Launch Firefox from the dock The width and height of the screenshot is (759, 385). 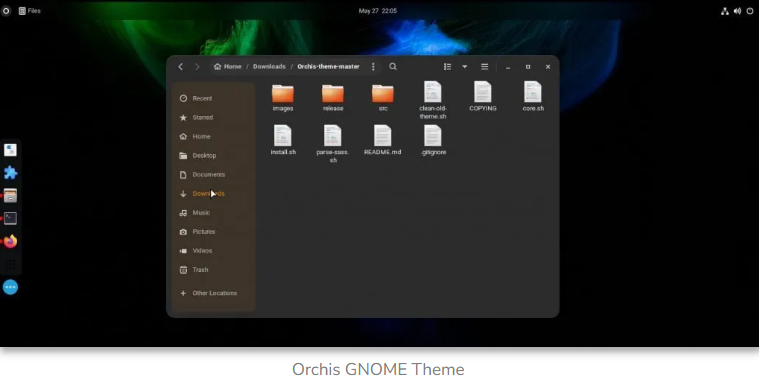[x=10, y=241]
